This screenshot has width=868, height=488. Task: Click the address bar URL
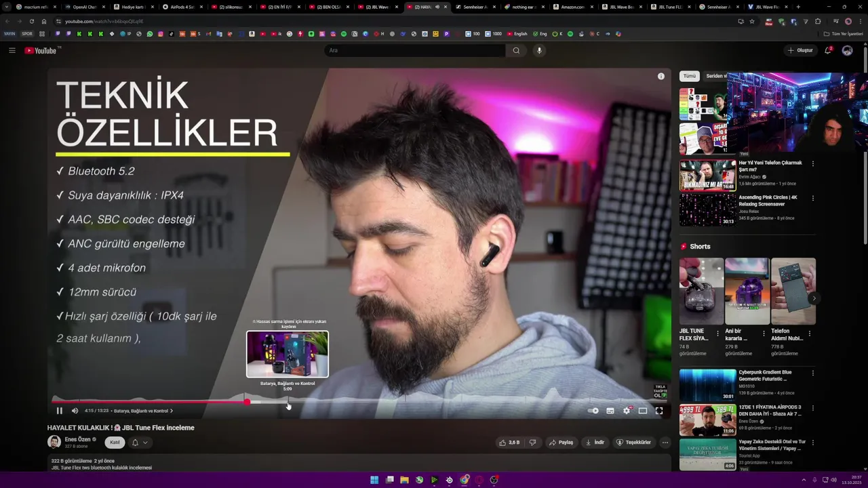click(x=104, y=21)
